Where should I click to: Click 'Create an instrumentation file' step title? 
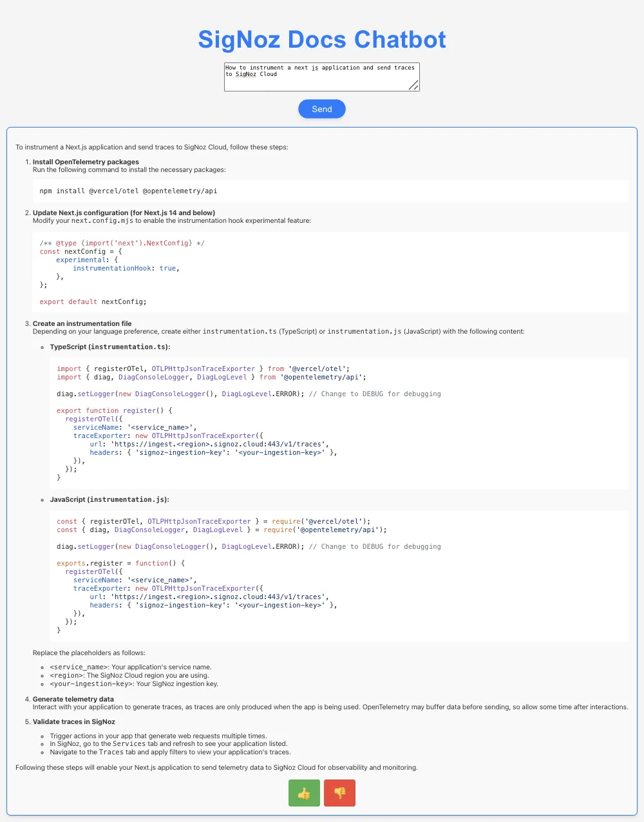tap(82, 324)
